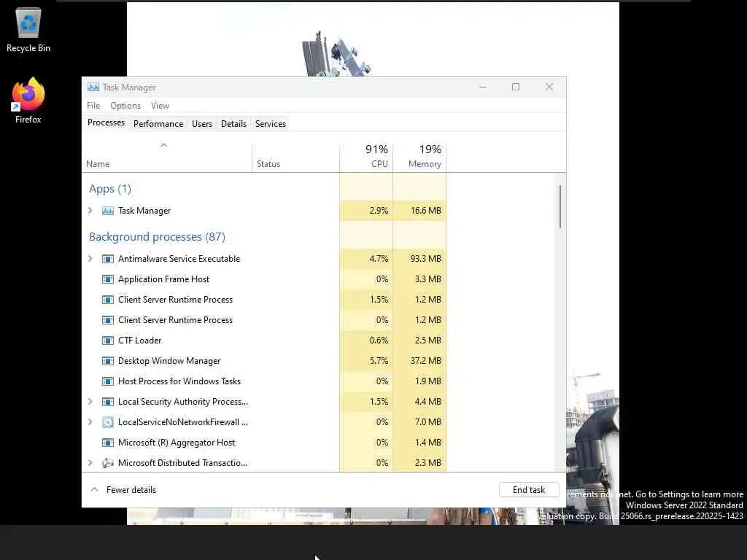This screenshot has height=560, width=747.
Task: Collapse view with Fewer details chevron
Action: click(x=94, y=489)
